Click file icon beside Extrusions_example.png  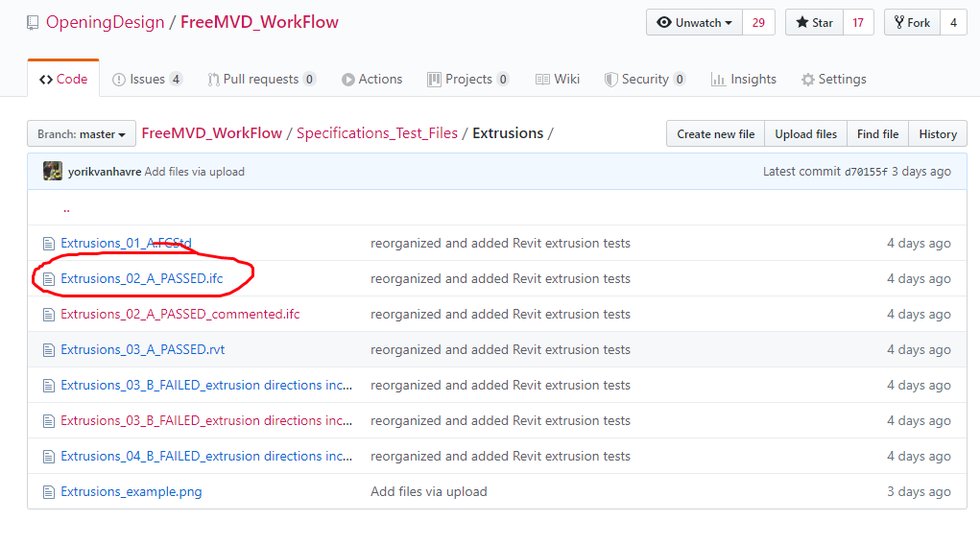(49, 493)
